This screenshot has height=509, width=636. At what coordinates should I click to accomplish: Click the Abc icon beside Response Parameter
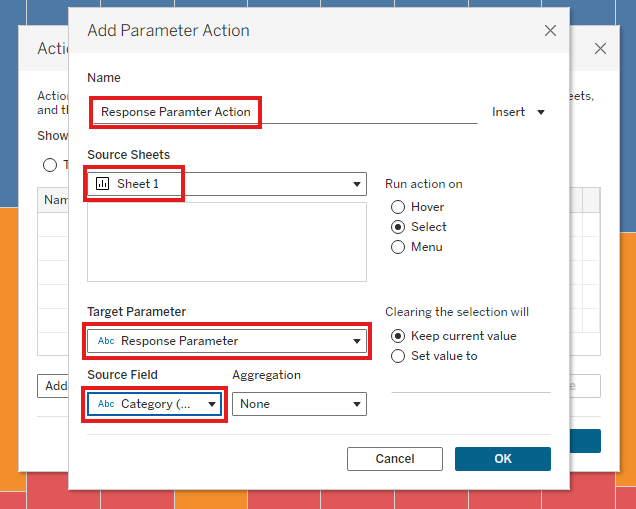(x=106, y=341)
